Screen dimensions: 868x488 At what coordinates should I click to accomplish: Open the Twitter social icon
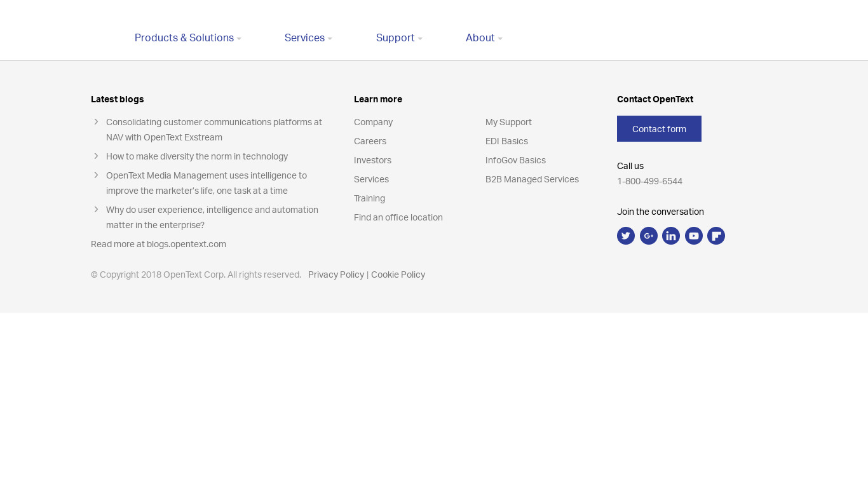tap(626, 236)
